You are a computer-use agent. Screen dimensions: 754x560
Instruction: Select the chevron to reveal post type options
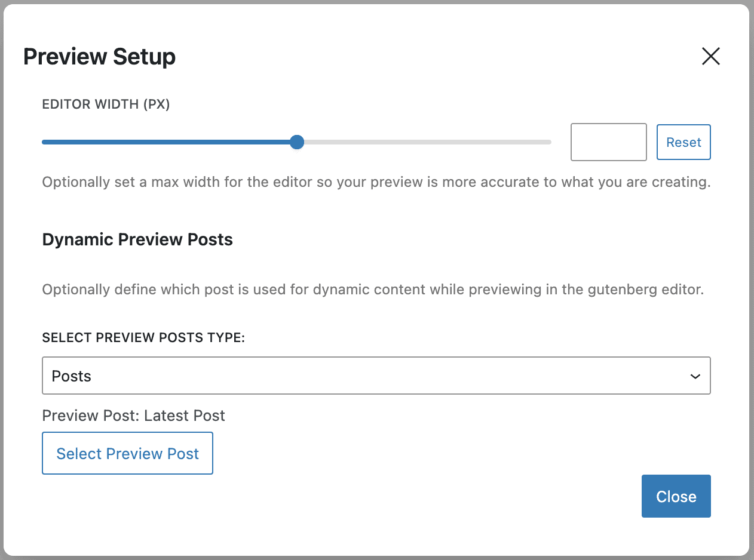click(x=694, y=376)
